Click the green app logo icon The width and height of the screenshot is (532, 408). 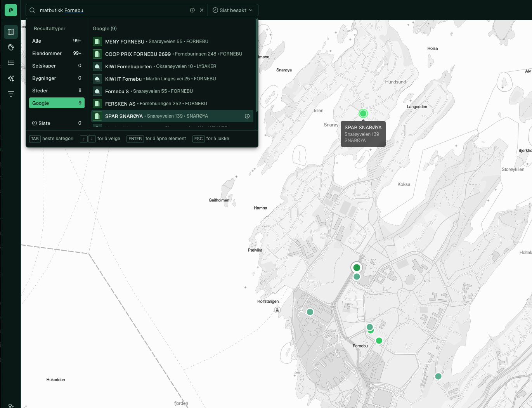point(11,10)
